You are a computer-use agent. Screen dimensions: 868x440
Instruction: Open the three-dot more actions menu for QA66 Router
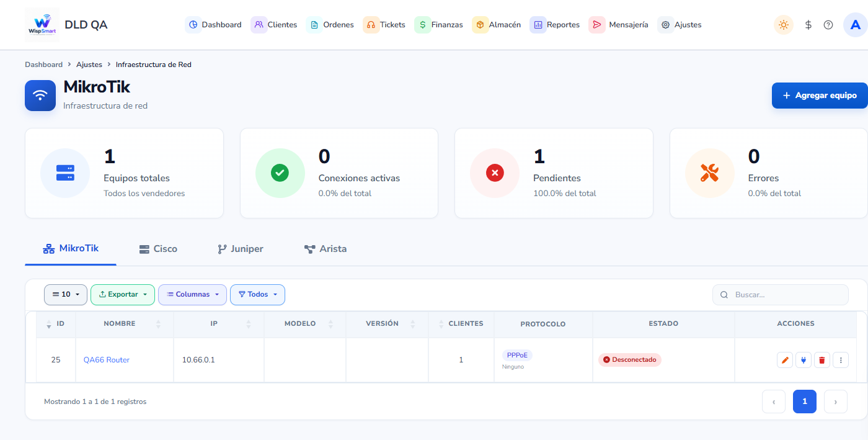point(841,360)
